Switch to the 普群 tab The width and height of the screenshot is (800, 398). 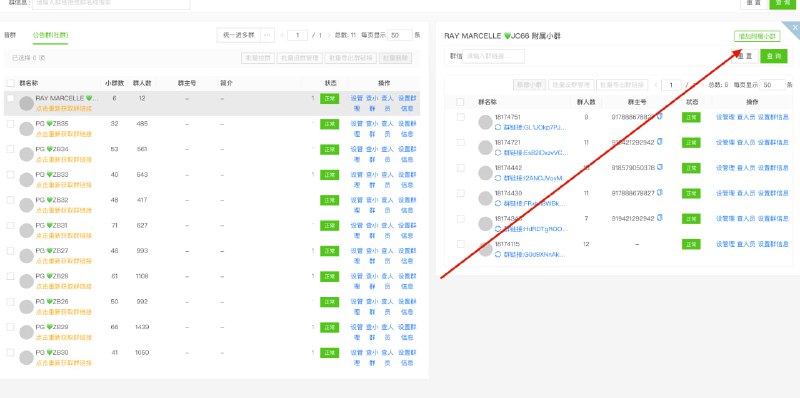click(x=10, y=35)
